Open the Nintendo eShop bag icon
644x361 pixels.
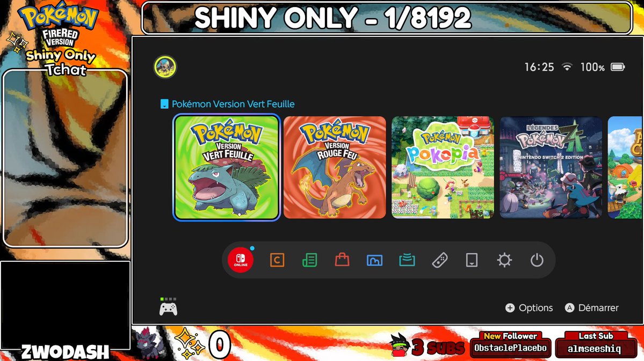tap(342, 260)
